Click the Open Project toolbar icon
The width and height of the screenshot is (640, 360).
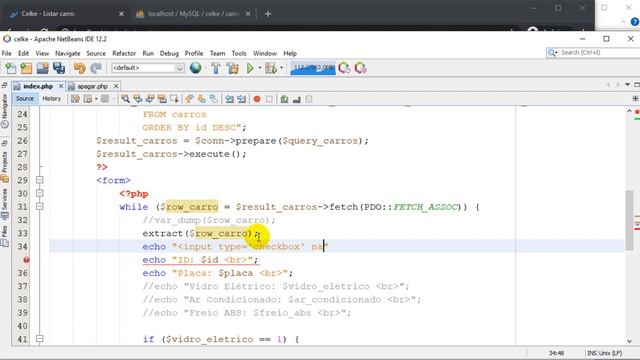coord(42,68)
